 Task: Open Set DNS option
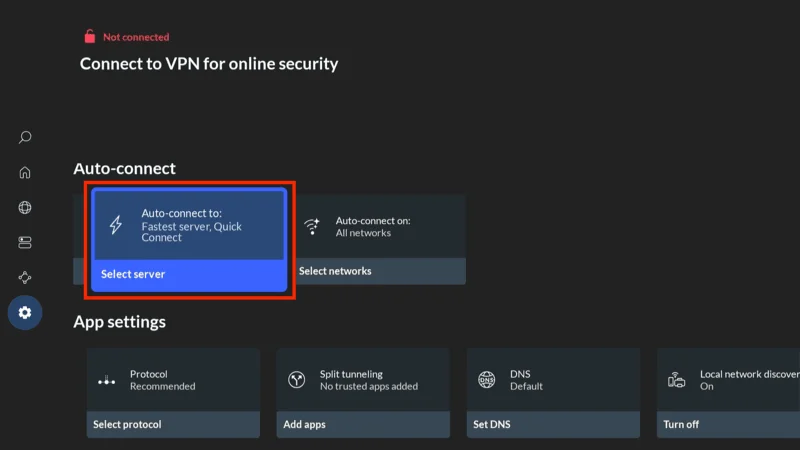(x=491, y=424)
